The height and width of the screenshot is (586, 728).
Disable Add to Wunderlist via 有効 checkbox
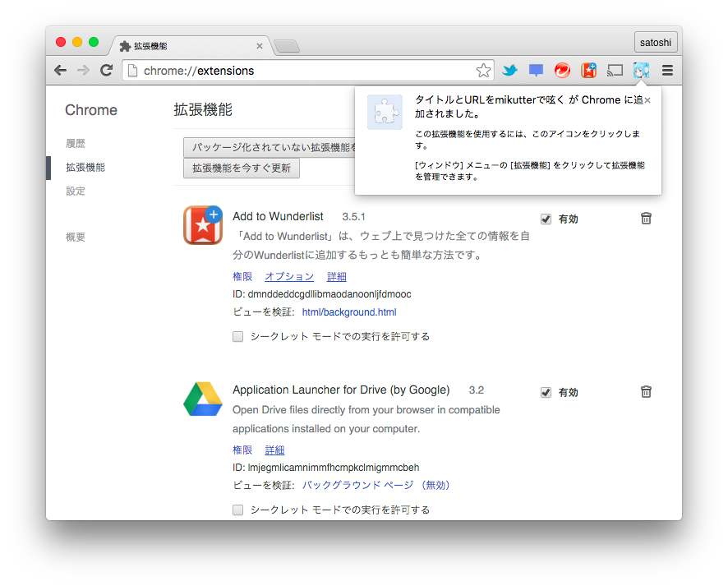tap(546, 219)
